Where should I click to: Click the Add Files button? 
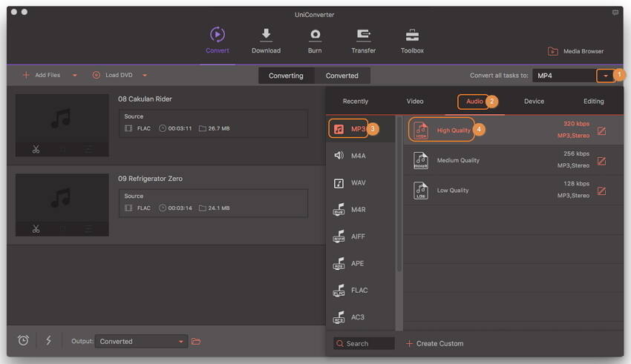tap(42, 75)
